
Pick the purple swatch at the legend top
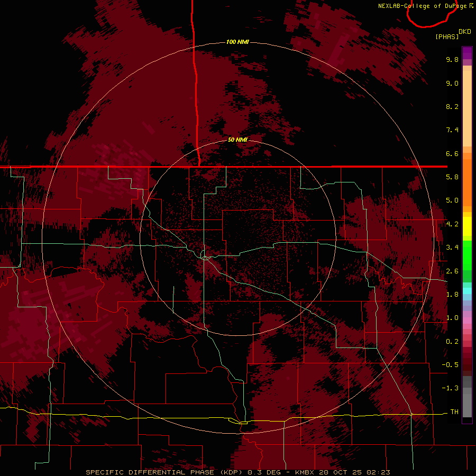[x=467, y=53]
